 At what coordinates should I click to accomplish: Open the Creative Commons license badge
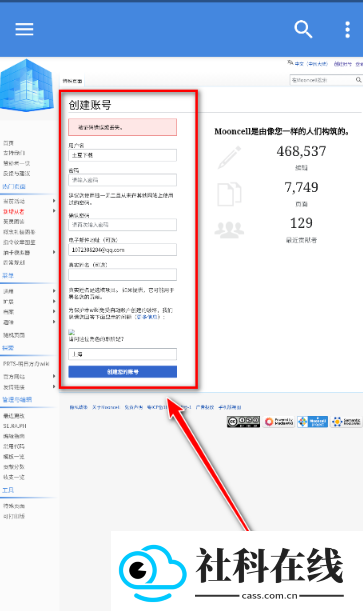(x=243, y=422)
